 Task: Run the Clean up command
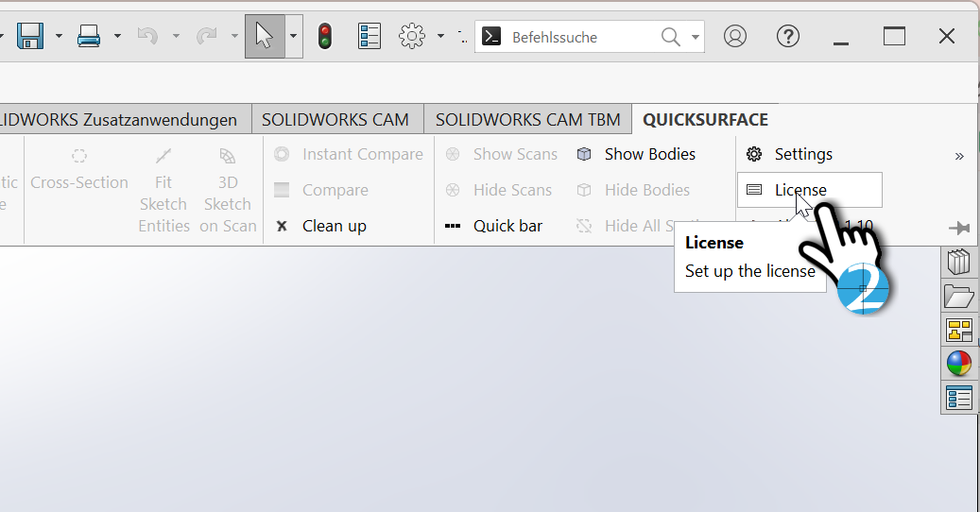click(x=320, y=226)
